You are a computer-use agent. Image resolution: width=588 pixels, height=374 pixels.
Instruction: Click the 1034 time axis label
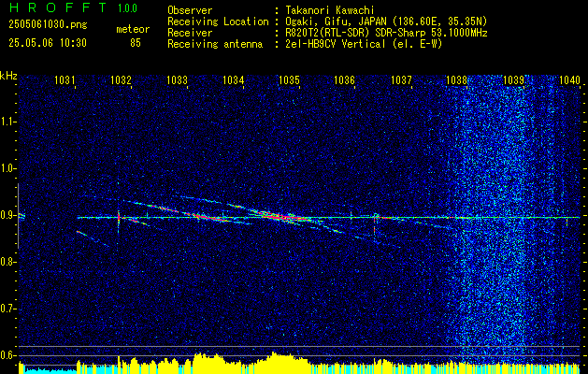click(234, 79)
